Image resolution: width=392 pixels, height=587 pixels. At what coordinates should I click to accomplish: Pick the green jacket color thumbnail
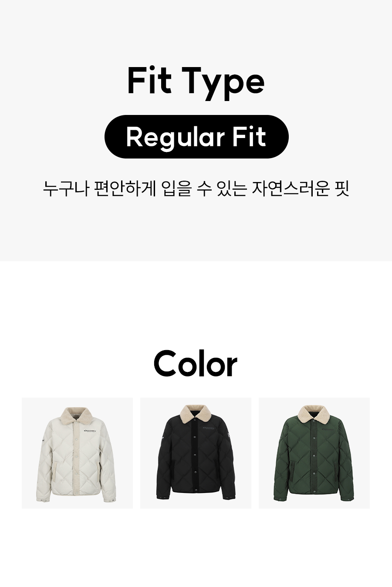(x=314, y=453)
